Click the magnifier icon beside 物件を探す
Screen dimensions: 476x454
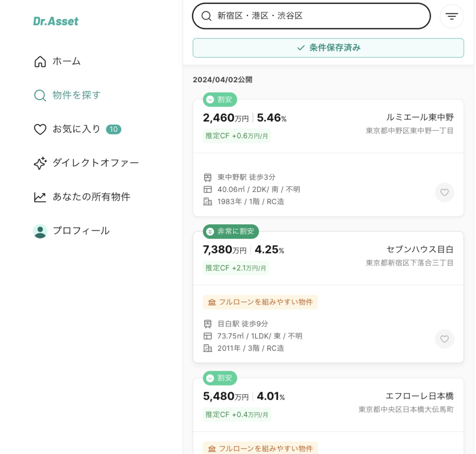click(40, 95)
